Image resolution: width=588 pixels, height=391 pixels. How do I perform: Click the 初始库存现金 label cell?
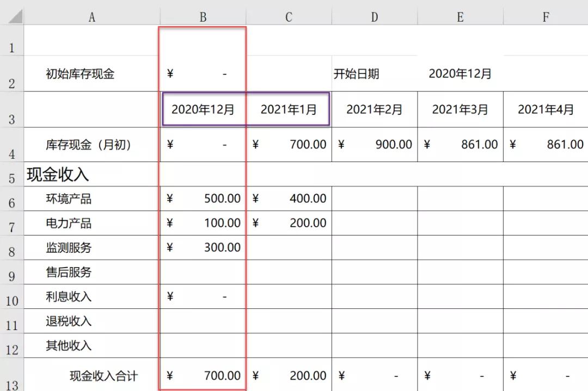[x=80, y=75]
